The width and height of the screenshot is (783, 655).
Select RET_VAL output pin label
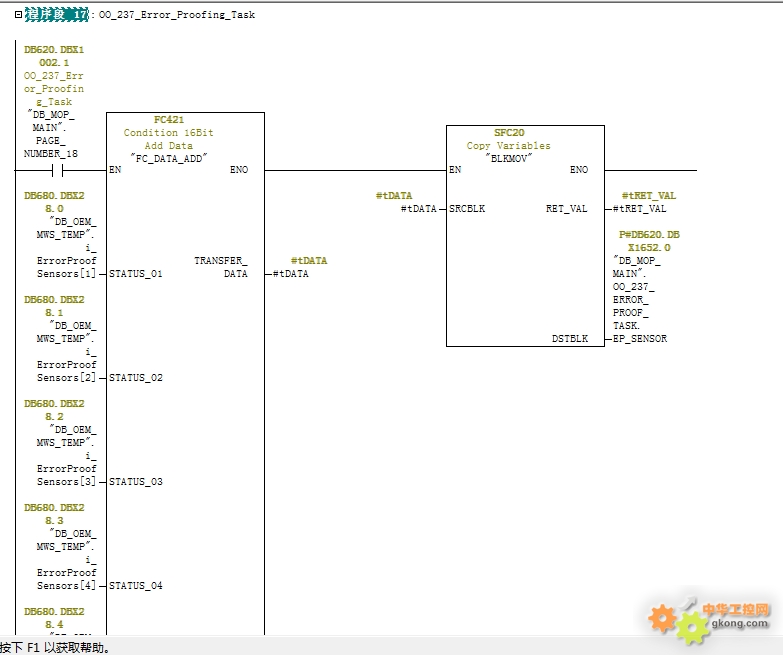point(566,209)
